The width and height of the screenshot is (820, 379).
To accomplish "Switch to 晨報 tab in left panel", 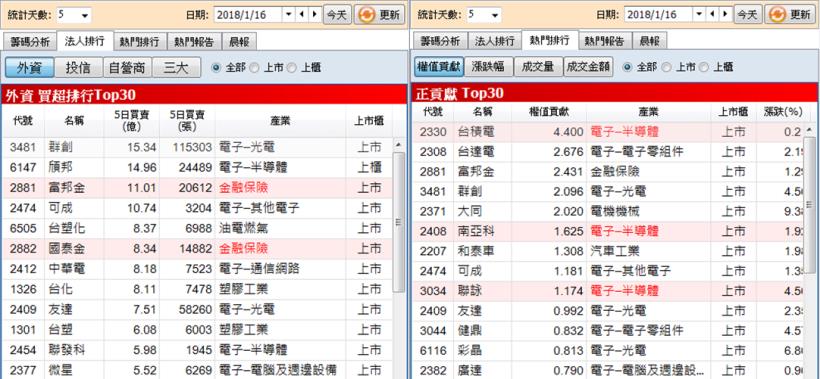I will (x=239, y=41).
